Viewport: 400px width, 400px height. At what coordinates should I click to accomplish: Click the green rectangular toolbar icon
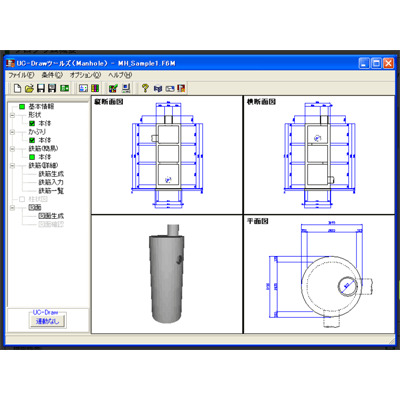(64, 88)
